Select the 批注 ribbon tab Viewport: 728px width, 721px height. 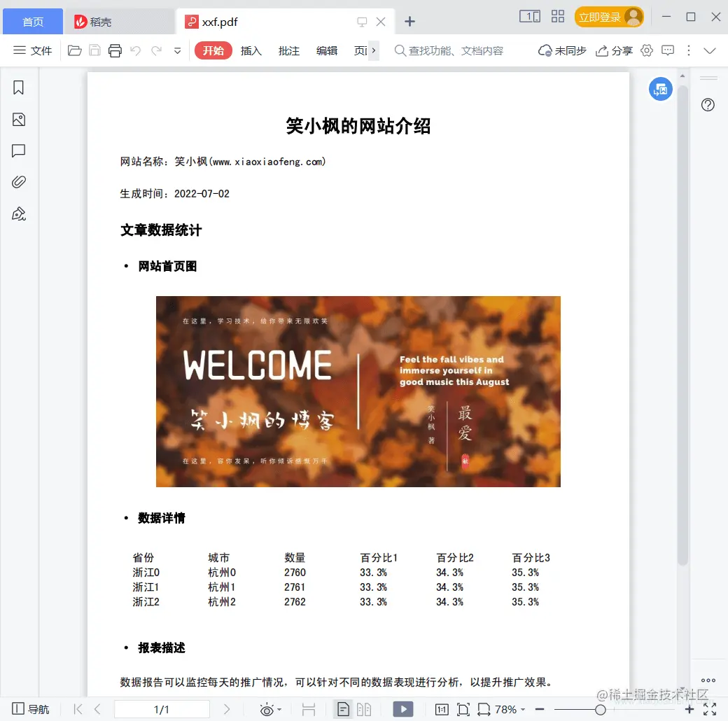289,50
